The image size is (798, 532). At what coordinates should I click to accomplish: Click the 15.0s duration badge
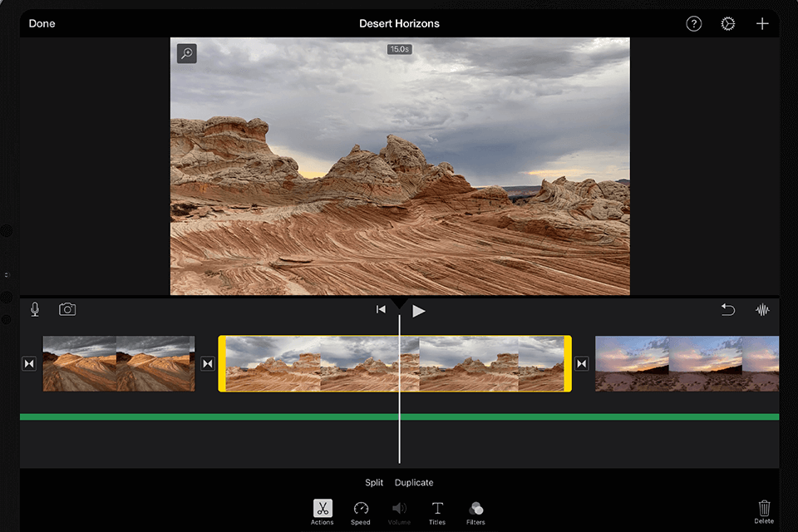click(x=400, y=49)
